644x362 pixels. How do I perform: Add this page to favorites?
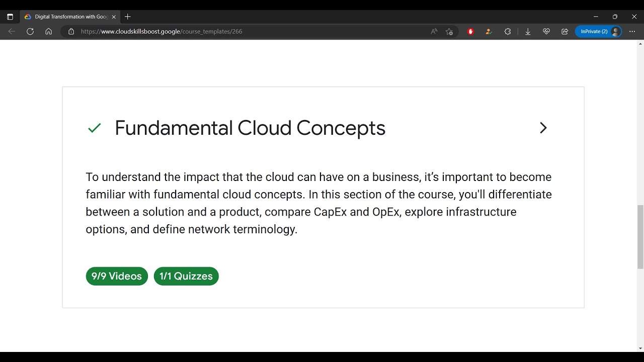[x=449, y=31]
